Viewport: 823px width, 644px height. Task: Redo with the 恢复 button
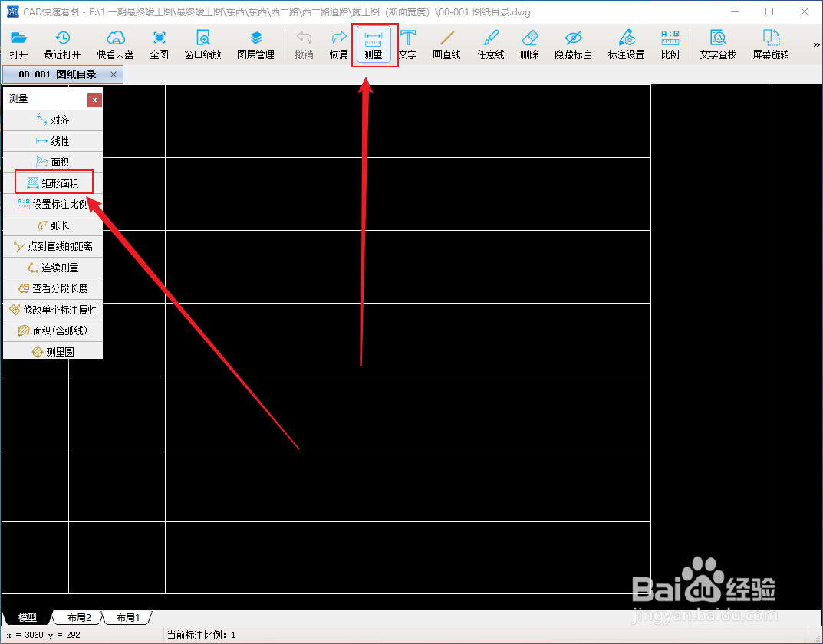coord(338,44)
